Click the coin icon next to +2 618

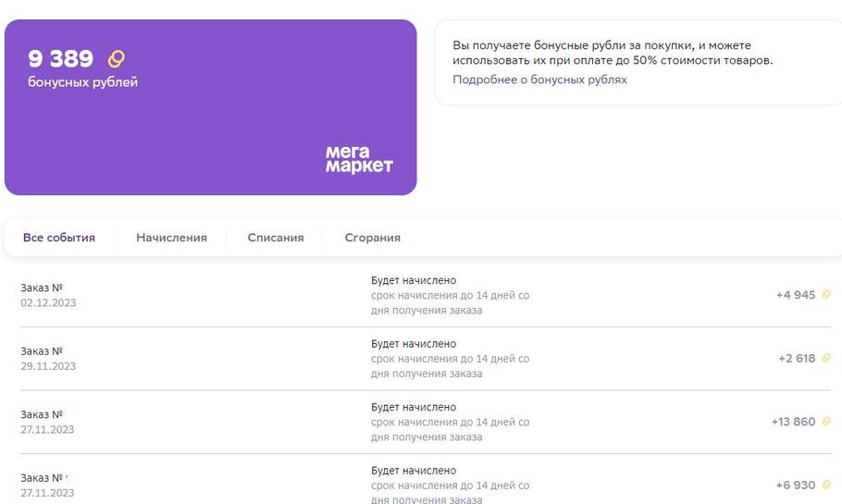[x=826, y=358]
